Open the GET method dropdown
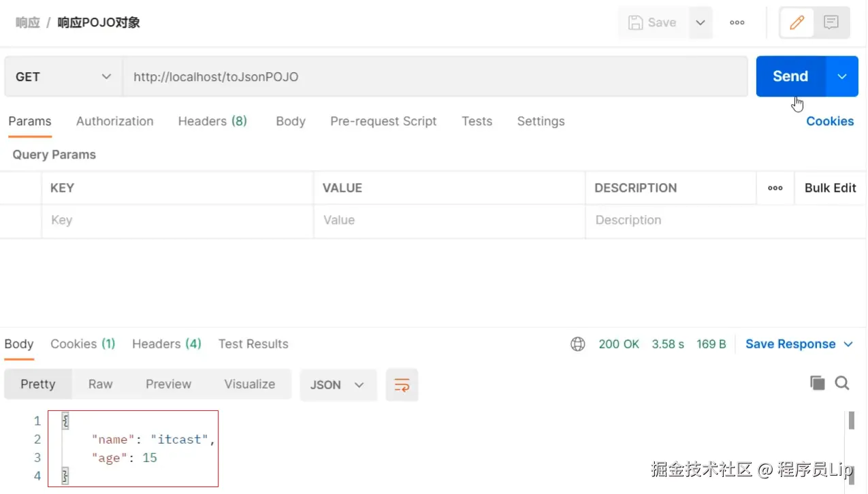The image size is (868, 494). point(63,76)
